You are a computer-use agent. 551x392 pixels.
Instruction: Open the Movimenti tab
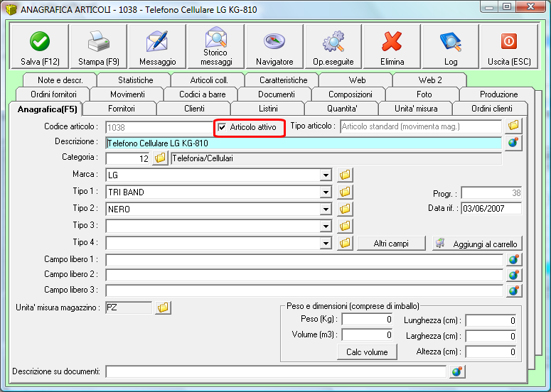click(127, 94)
